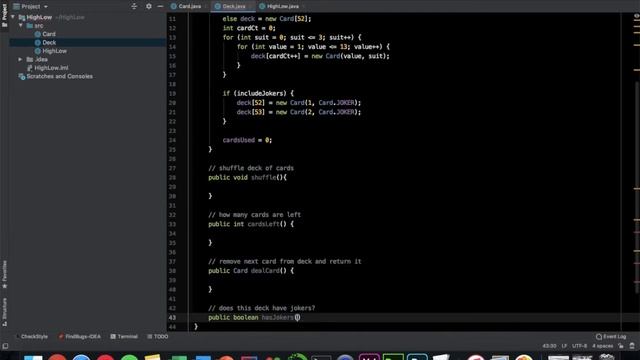Switch to the HighLow.java tab

coord(281,6)
